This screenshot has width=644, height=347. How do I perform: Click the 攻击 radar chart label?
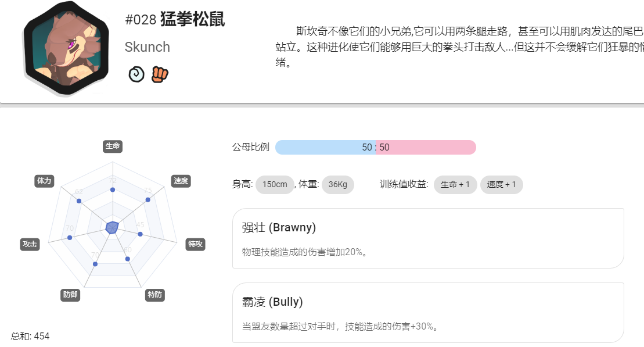coord(30,244)
